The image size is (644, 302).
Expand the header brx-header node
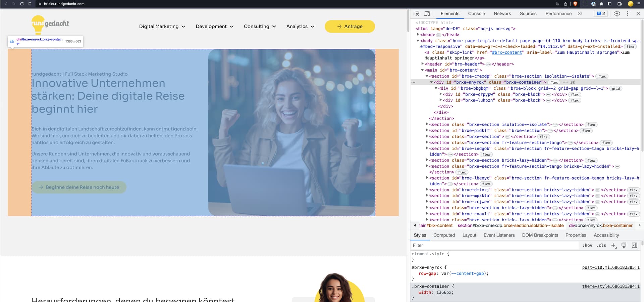423,63
